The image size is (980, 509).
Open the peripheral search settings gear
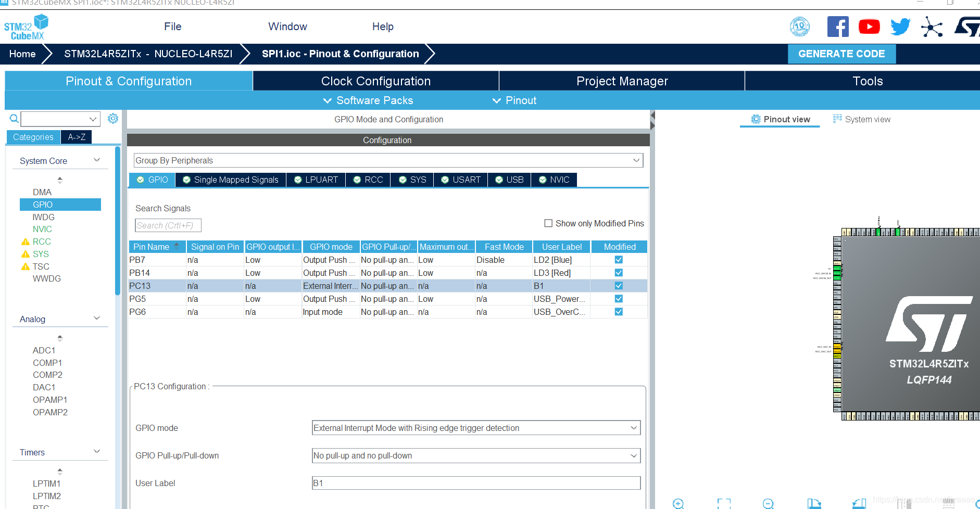coord(113,119)
